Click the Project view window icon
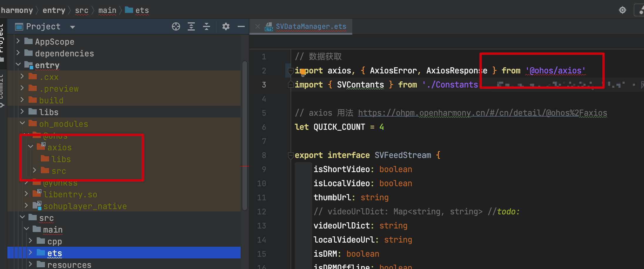 19,27
